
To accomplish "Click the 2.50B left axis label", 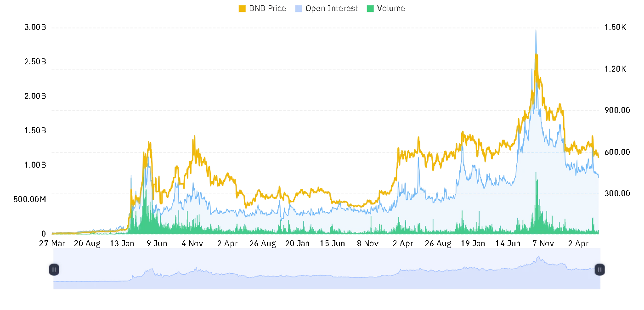I will coord(35,62).
